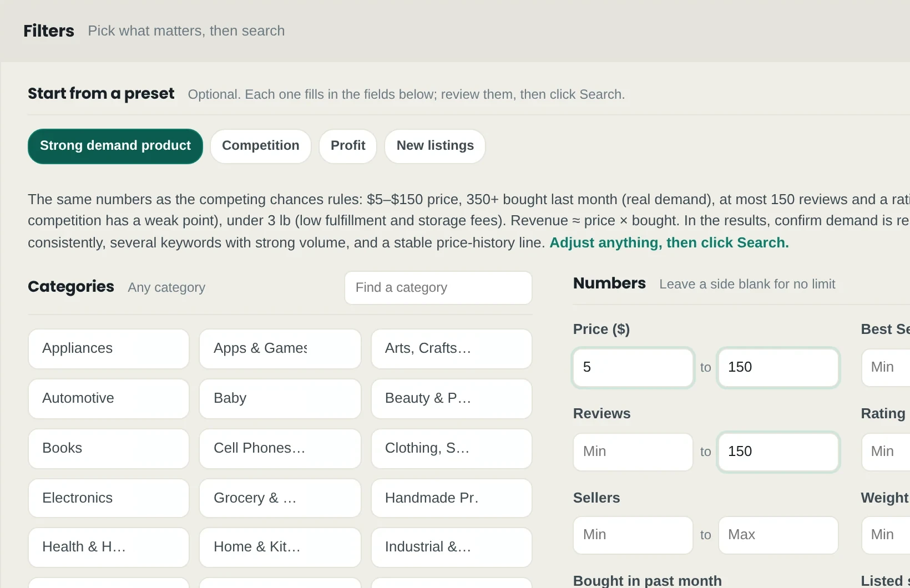Image resolution: width=910 pixels, height=588 pixels.
Task: Click 'Leave a side blank for no limit'
Action: [x=747, y=284]
